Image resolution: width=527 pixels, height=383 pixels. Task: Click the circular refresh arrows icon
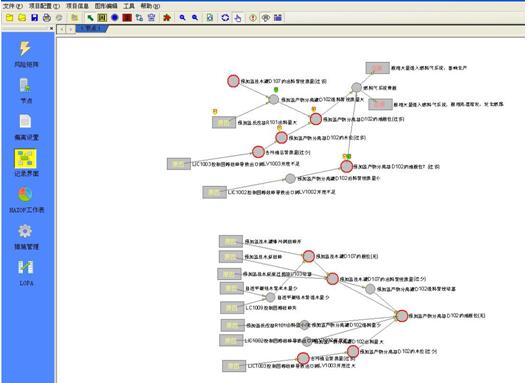coord(225,18)
